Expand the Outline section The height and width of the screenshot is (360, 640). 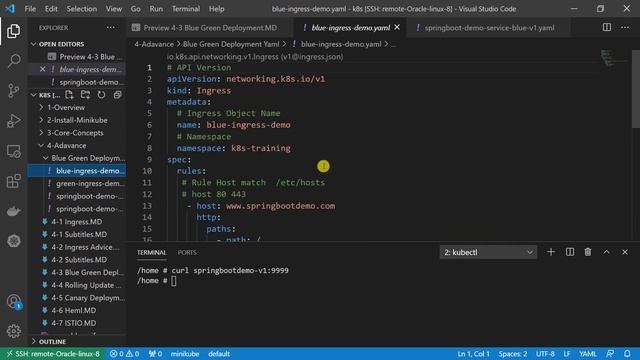(x=52, y=342)
